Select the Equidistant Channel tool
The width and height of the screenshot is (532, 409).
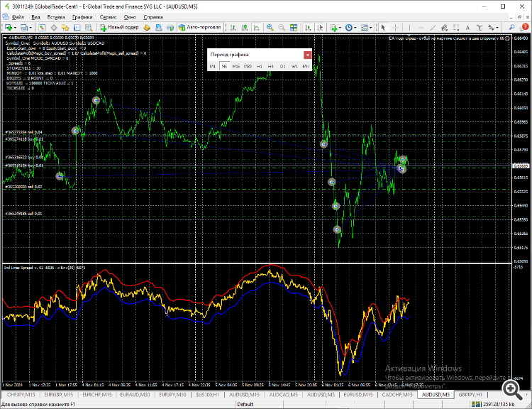pos(445,28)
